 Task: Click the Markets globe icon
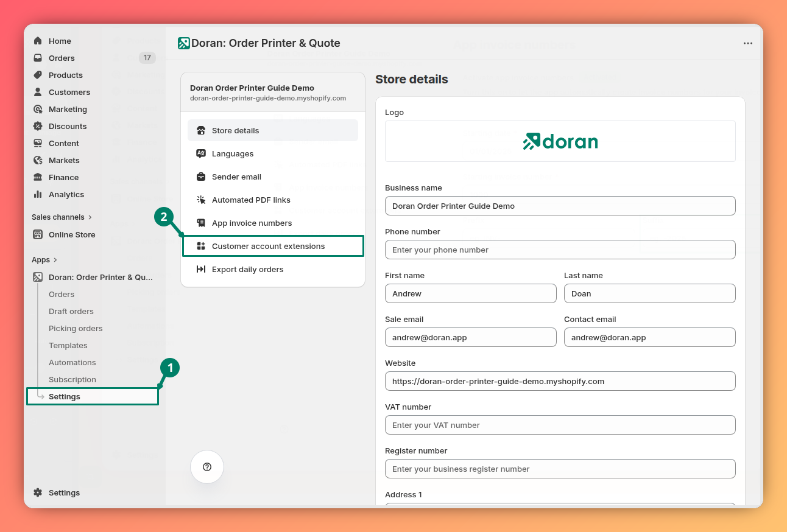tap(38, 160)
